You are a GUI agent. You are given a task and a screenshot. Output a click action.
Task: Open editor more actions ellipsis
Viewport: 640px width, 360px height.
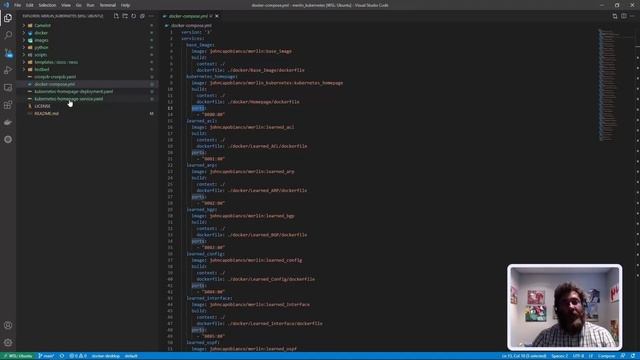click(x=633, y=16)
